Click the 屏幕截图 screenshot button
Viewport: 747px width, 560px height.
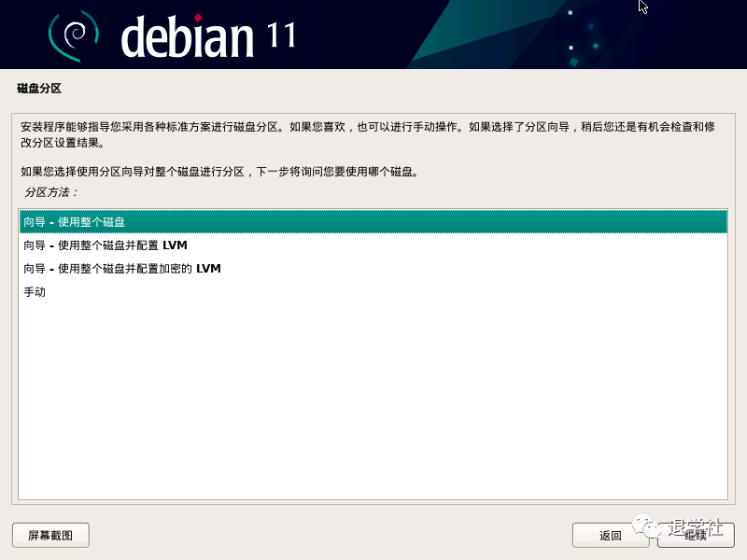tap(50, 535)
